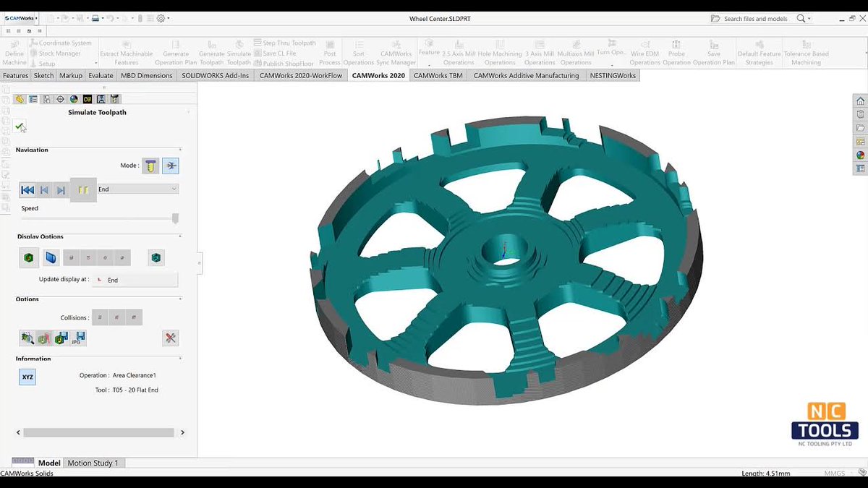868x488 pixels.
Task: Switch to the Evaluate tab
Action: pyautogui.click(x=101, y=75)
